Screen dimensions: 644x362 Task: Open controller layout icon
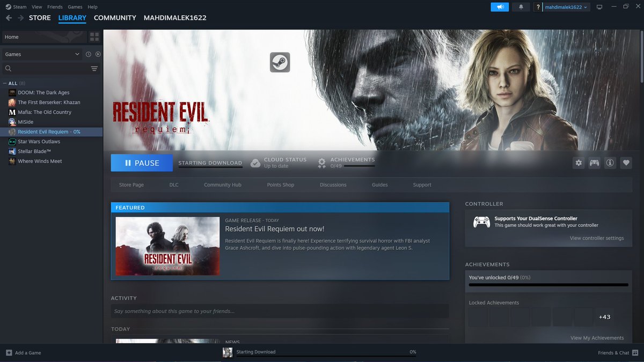pos(594,163)
